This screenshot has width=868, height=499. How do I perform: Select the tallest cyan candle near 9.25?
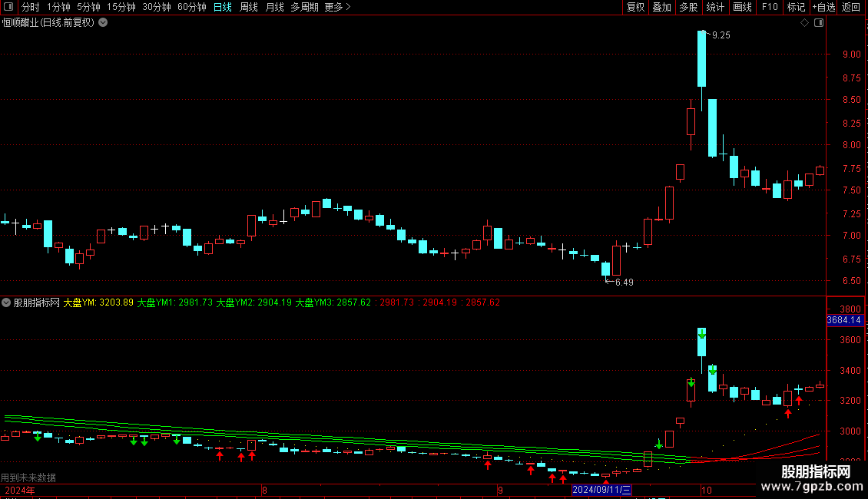tap(702, 58)
